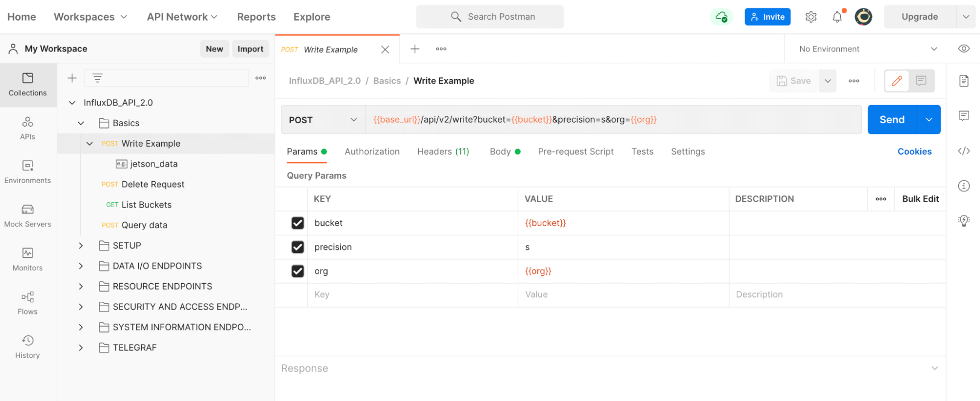
Task: Open the Workspaces menu
Action: pos(90,17)
